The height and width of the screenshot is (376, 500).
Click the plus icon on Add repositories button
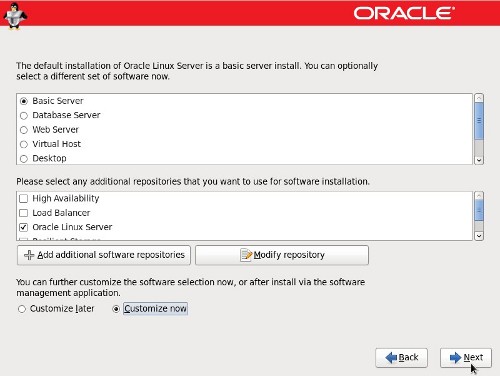pyautogui.click(x=29, y=255)
